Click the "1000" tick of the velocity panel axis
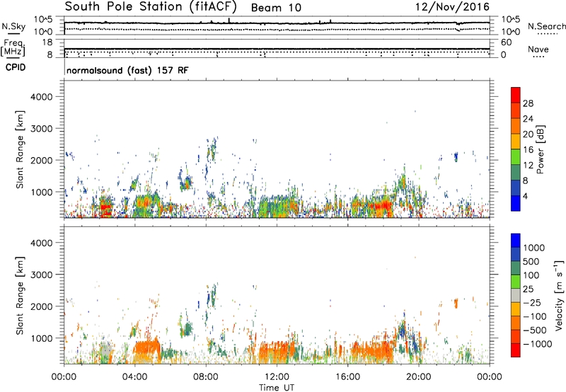Viewport: 566px width, 392px height. click(x=41, y=338)
